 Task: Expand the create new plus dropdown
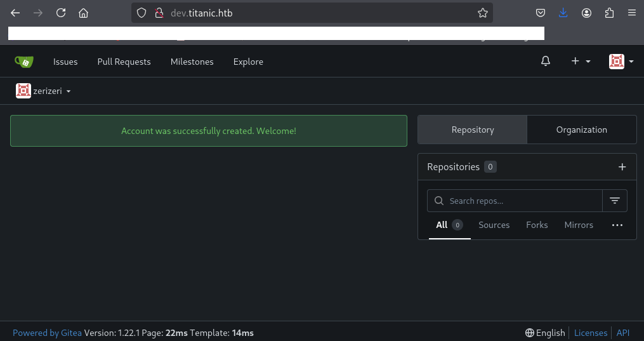(581, 62)
